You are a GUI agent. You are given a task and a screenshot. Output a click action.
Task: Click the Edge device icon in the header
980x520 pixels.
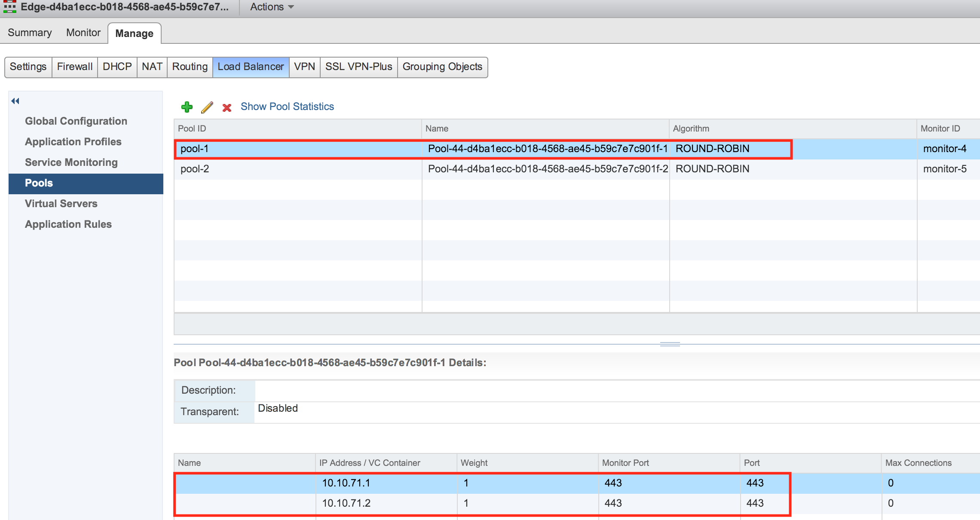(9, 7)
